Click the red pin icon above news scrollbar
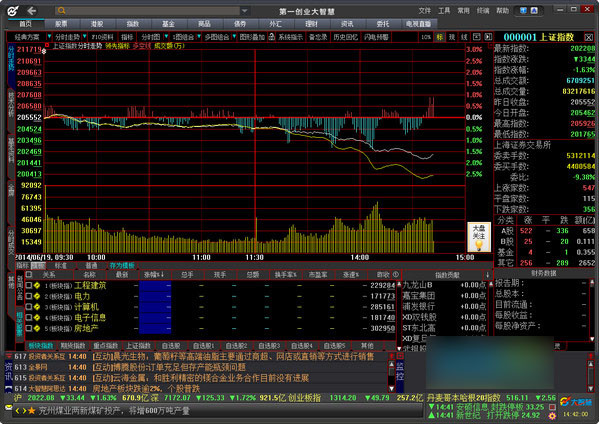This screenshot has width=599, height=424. [x=392, y=356]
